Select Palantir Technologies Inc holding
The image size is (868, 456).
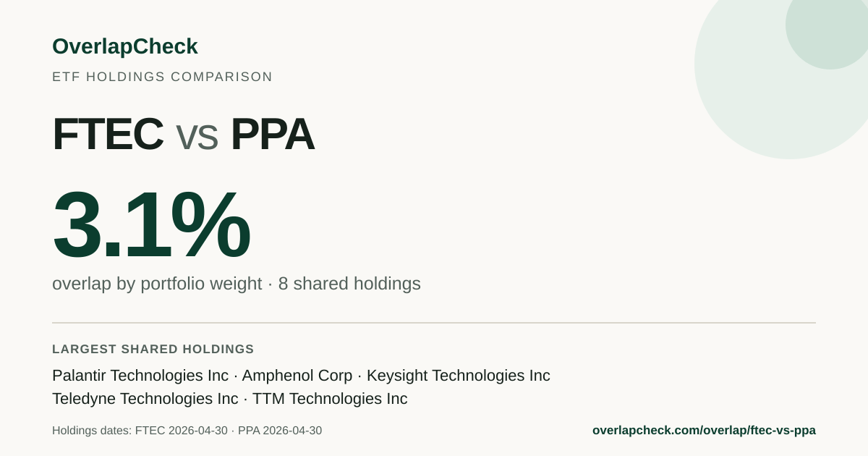click(140, 376)
